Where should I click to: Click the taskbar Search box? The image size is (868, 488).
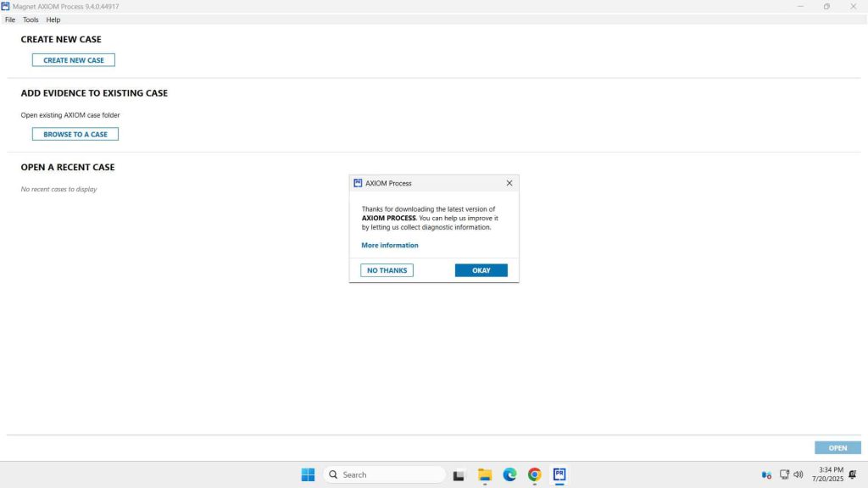pos(384,474)
